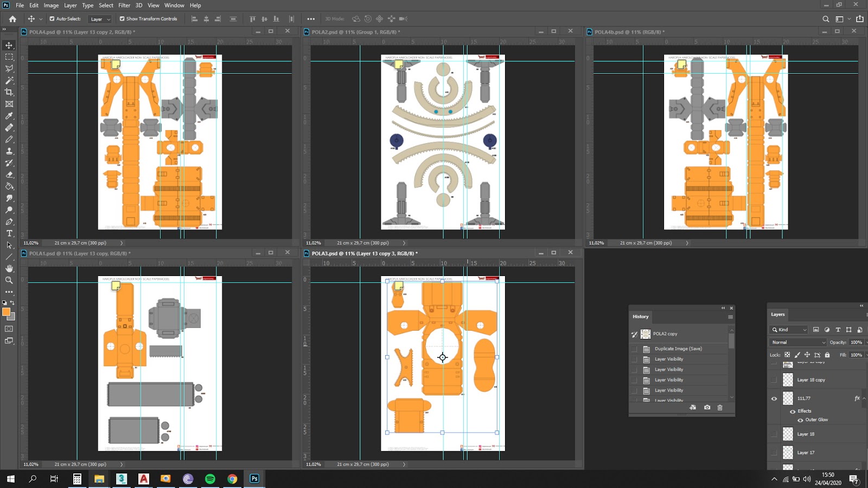Click the lock all layers icon
Image resolution: width=868 pixels, height=488 pixels.
point(827,355)
